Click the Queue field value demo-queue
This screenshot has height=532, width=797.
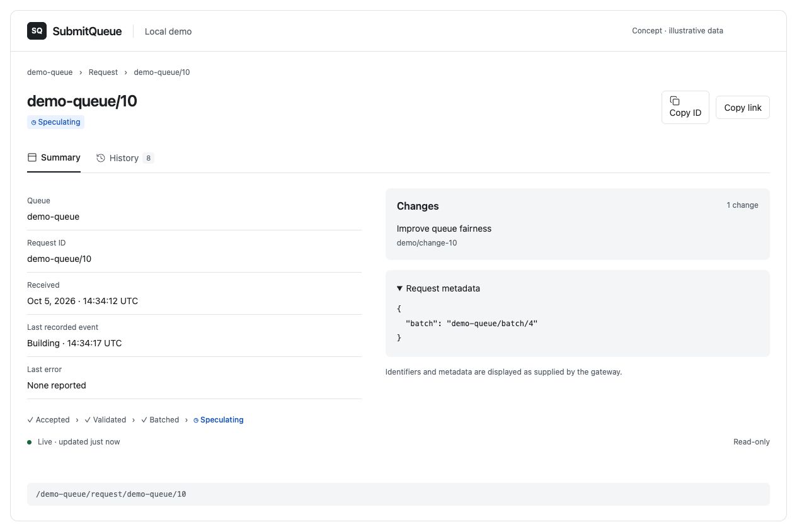pos(54,217)
